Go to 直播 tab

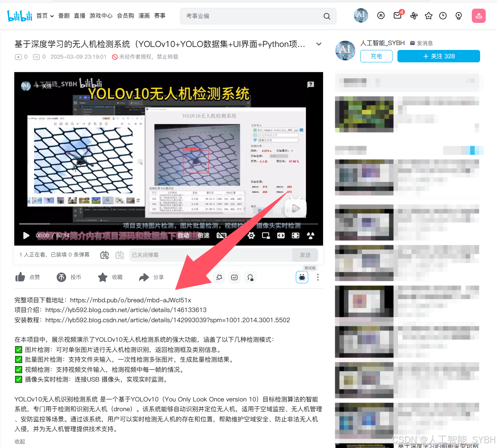coord(80,16)
